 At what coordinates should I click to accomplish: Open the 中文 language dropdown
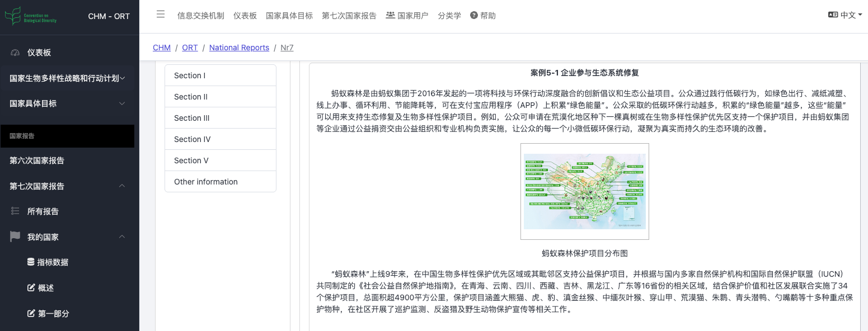(845, 15)
